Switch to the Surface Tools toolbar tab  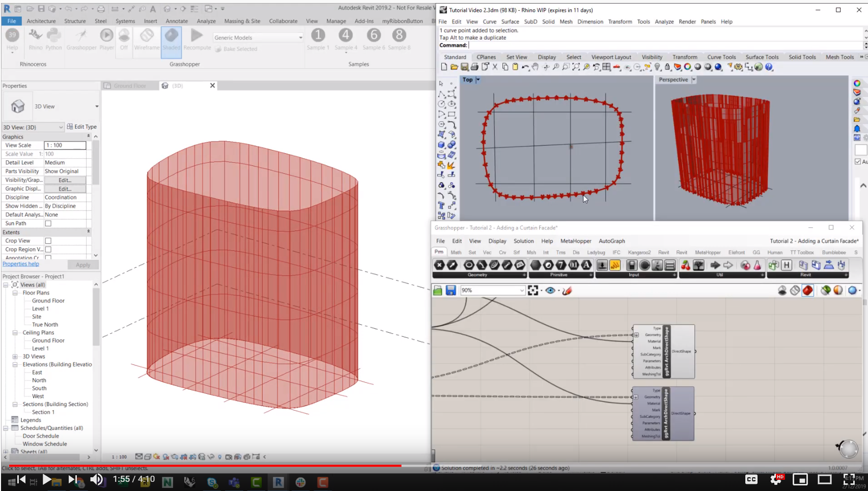(762, 57)
